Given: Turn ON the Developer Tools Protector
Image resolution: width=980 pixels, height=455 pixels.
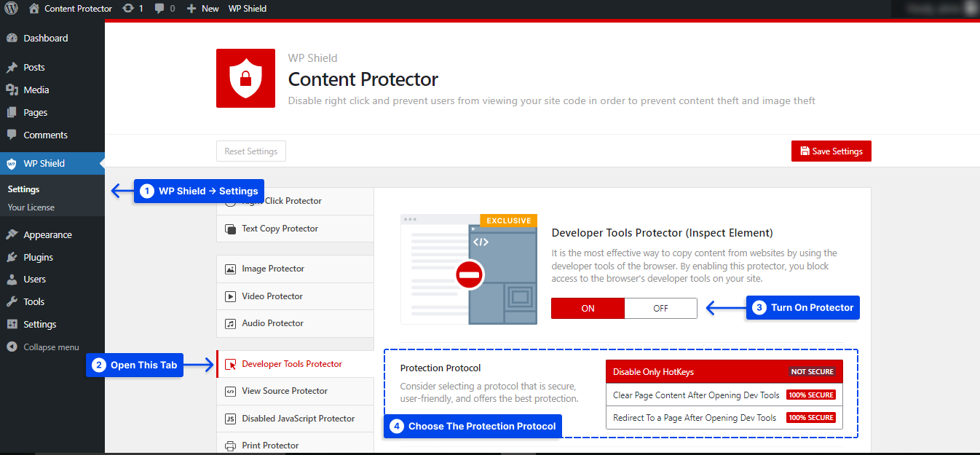Looking at the screenshot, I should 587,308.
